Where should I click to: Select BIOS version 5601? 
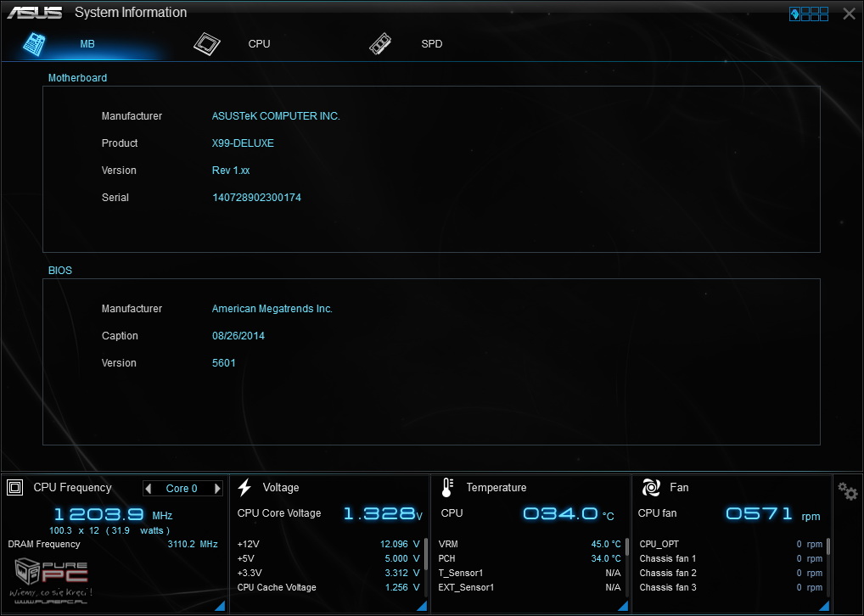point(224,363)
